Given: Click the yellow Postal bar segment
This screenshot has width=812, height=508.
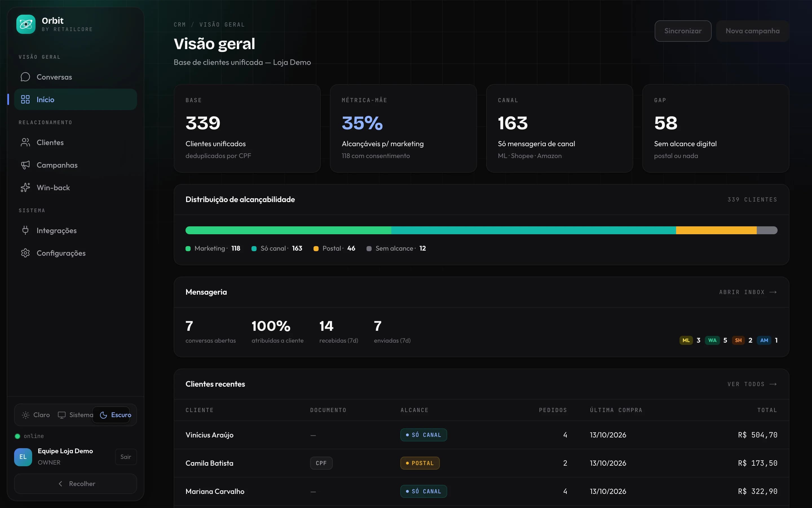Looking at the screenshot, I should 716,230.
